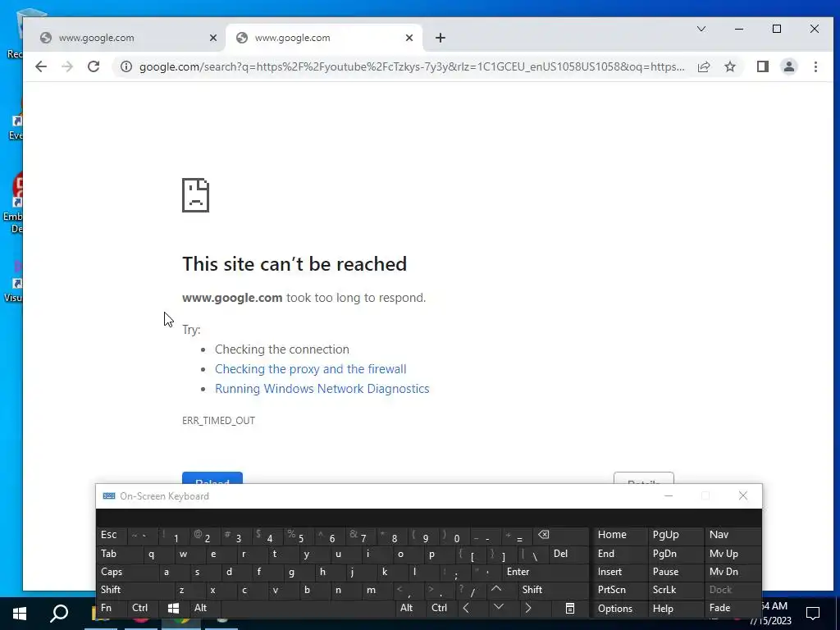840x630 pixels.
Task: Reload the page with toolbar refresh icon
Action: click(x=94, y=66)
